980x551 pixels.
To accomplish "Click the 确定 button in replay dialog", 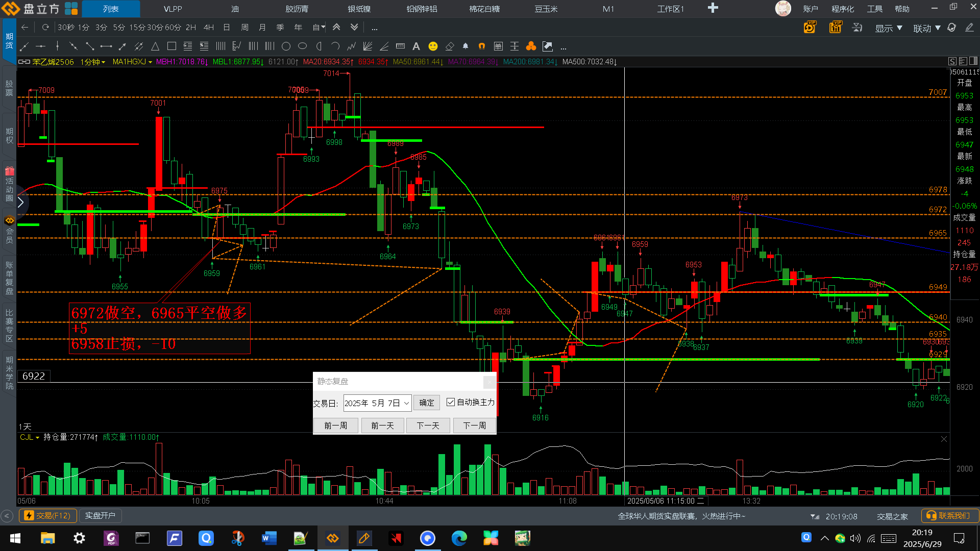I will (x=426, y=403).
